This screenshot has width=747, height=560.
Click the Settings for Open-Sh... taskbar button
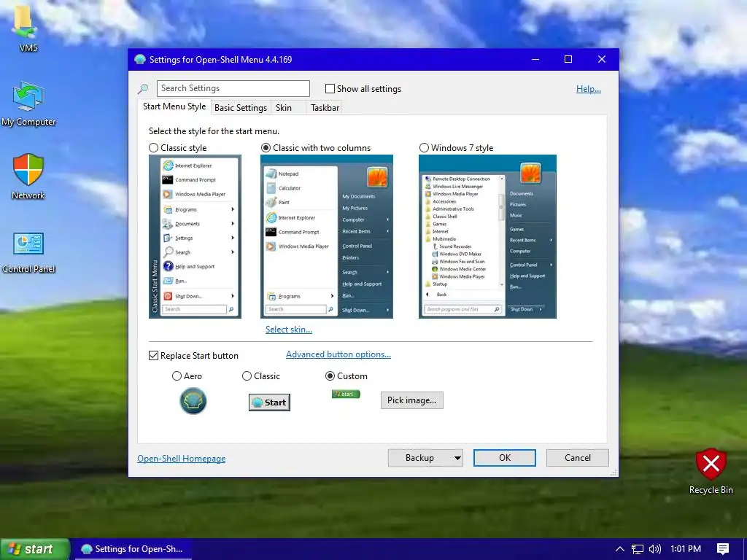pyautogui.click(x=133, y=549)
